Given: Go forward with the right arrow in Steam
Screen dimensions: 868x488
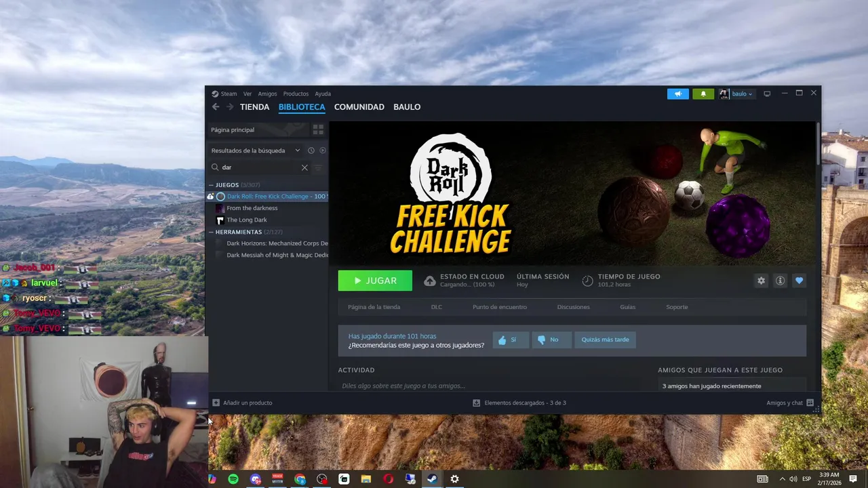Looking at the screenshot, I should point(230,107).
